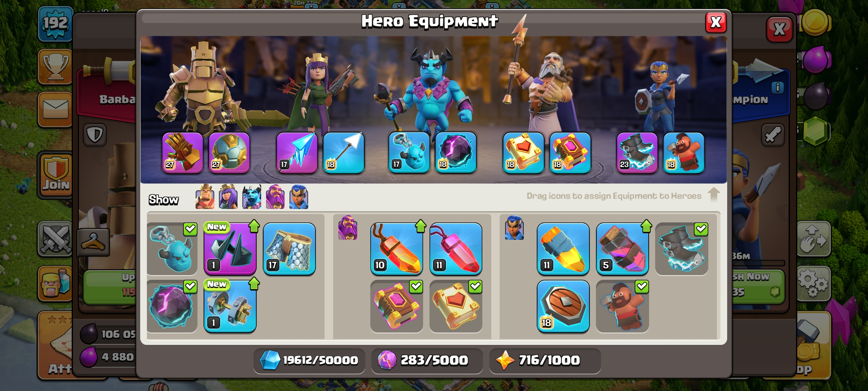Close the Hero Equipment window
The width and height of the screenshot is (868, 391).
pos(716,23)
